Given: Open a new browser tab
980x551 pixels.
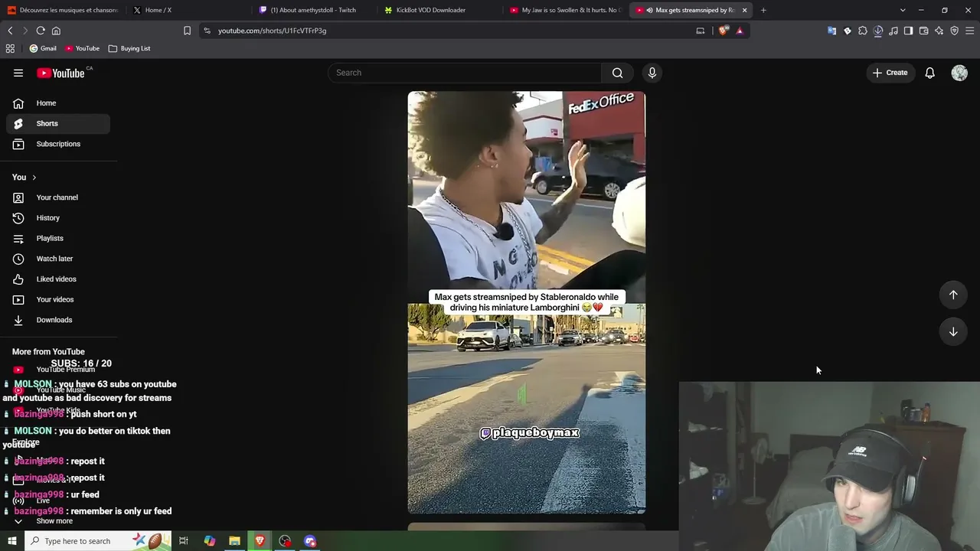Looking at the screenshot, I should pos(763,10).
